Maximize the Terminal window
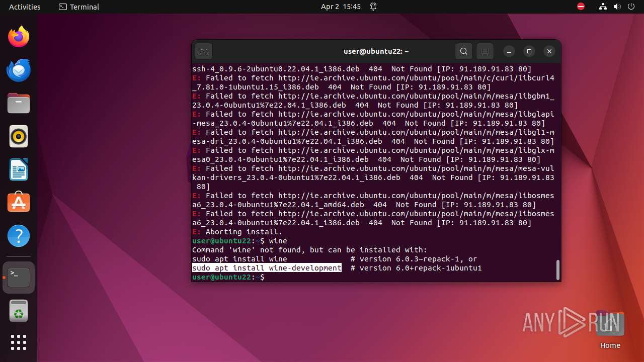Screen dimensions: 644x362 click(x=529, y=51)
